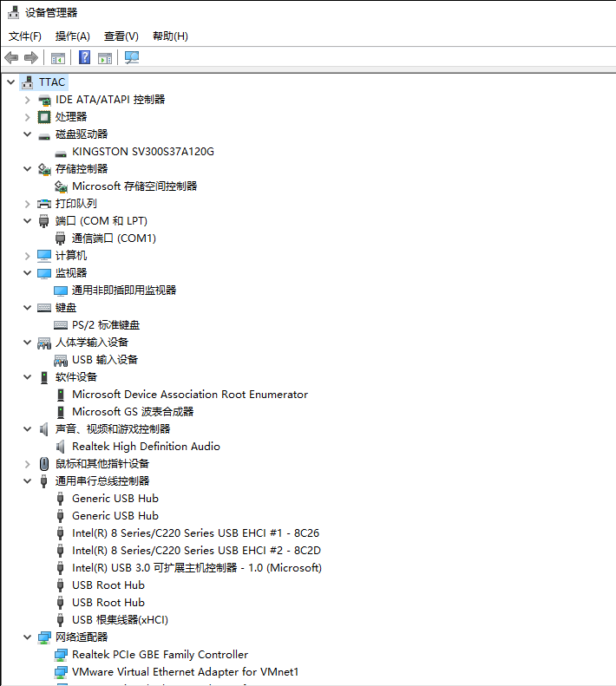The width and height of the screenshot is (616, 686).
Task: Click the icon beside Microsoft GS 波表合成器
Action: click(x=61, y=412)
